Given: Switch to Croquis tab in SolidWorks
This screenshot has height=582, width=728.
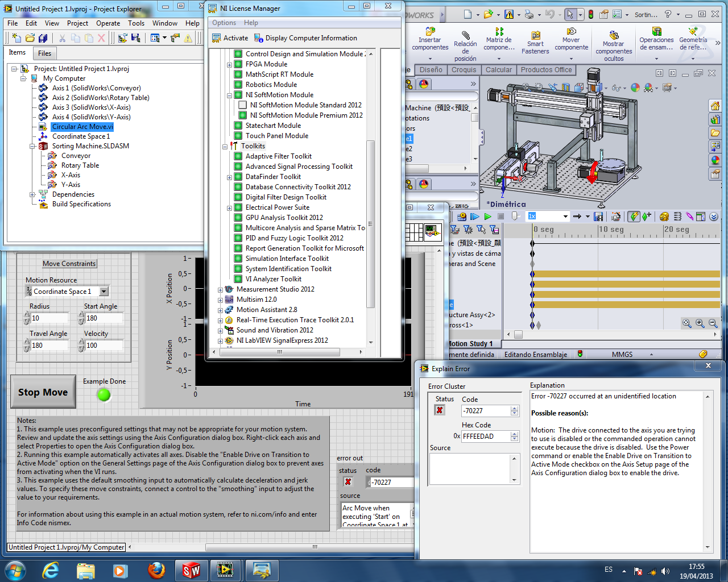Looking at the screenshot, I should pos(464,70).
